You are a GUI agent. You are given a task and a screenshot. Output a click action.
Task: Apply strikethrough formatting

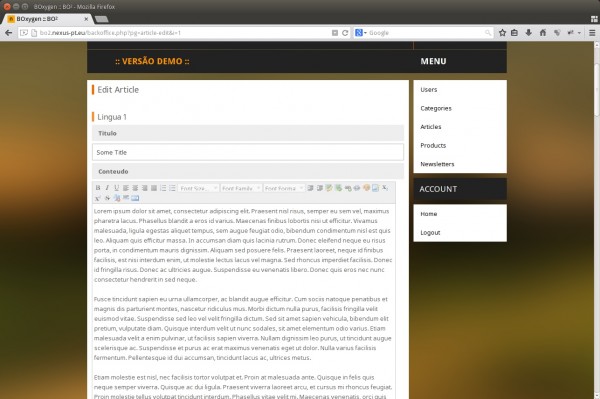click(x=107, y=198)
